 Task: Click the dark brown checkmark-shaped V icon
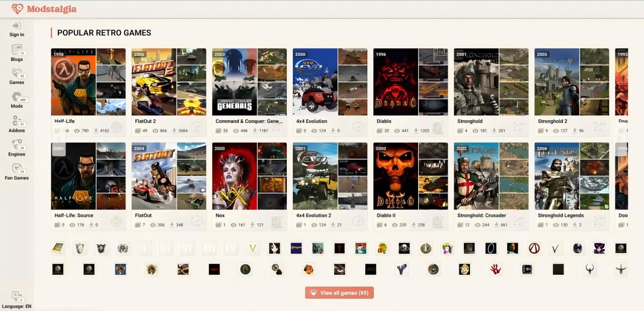(555, 248)
